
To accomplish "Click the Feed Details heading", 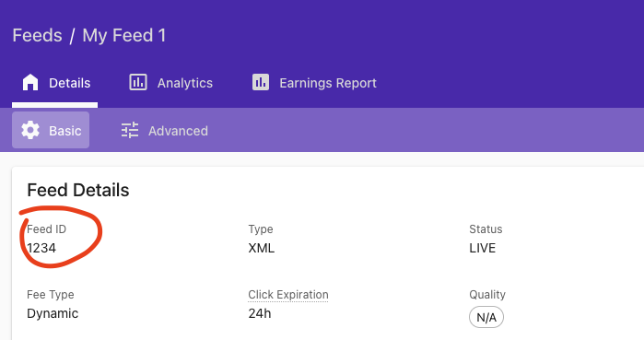I will 78,190.
